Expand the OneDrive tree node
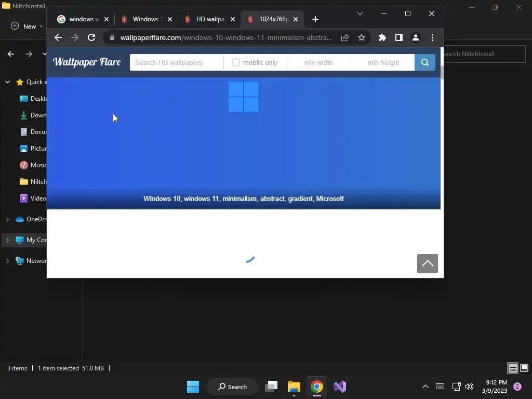Screen dimensions: 532x399 7,219
